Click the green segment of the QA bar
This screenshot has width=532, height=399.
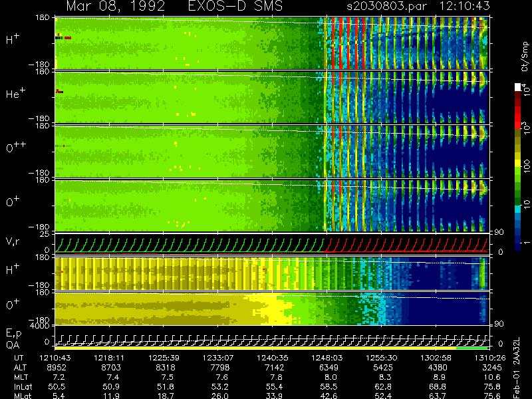472,348
